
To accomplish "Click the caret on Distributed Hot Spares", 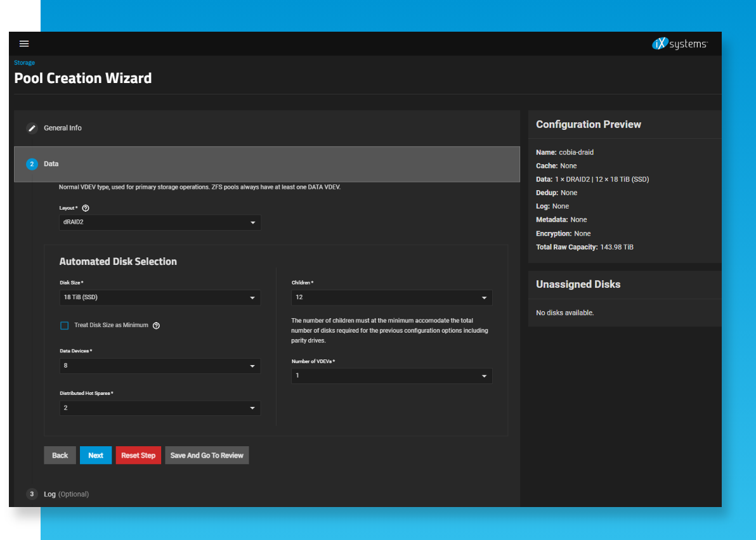I will (253, 408).
